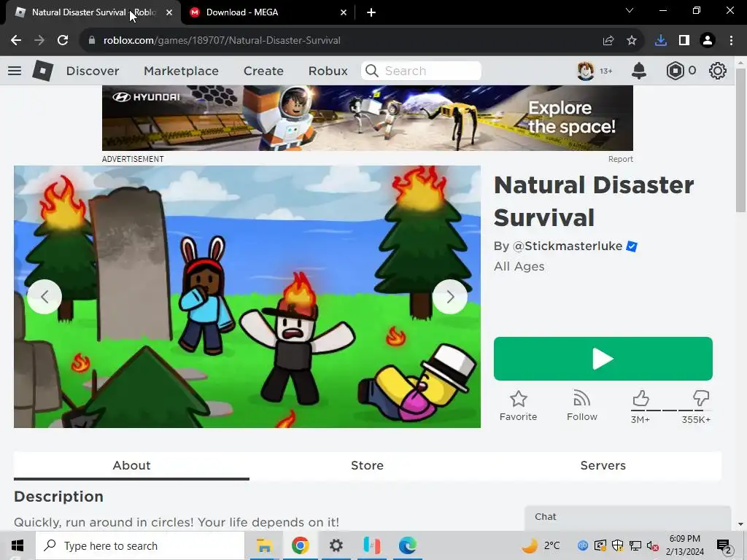This screenshot has height=560, width=747.
Task: Click the Hyundai Explore the space banner
Action: pos(368,118)
